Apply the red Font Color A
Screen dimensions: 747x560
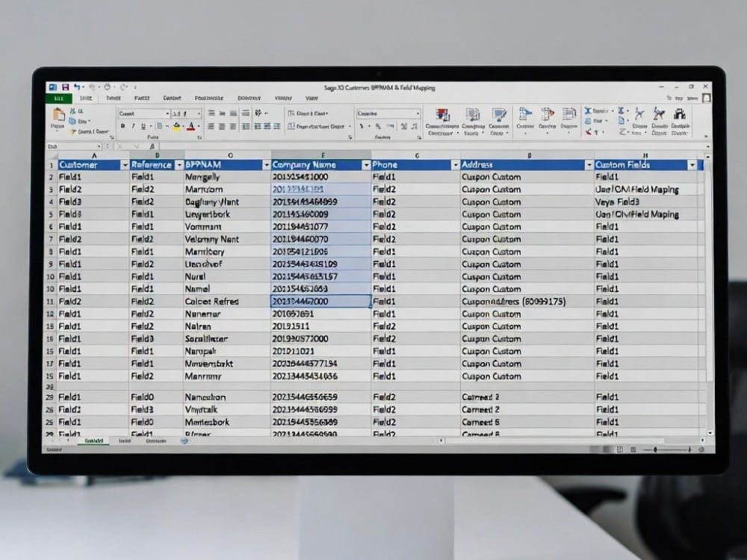click(191, 126)
